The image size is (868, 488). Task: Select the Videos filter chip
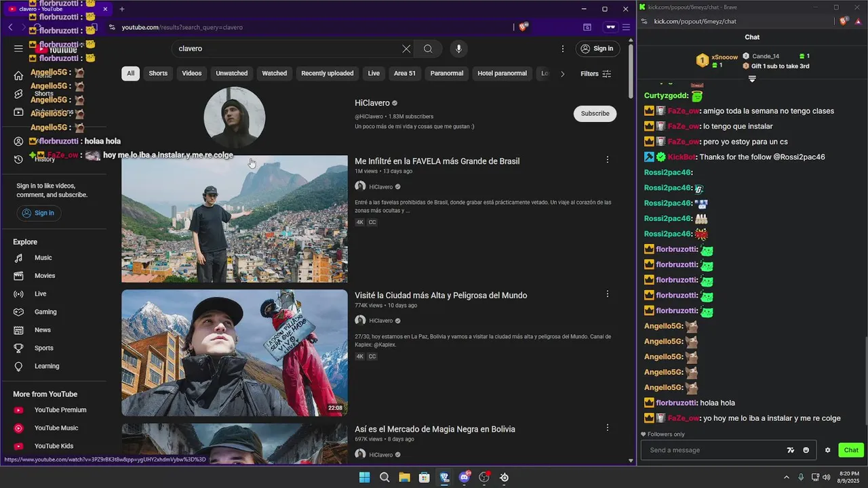[x=192, y=73]
